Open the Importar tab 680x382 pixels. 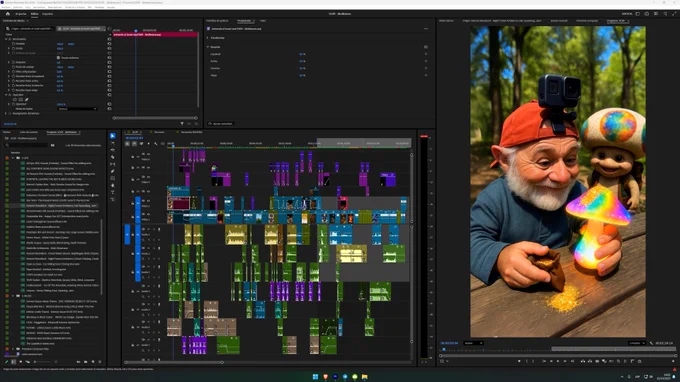point(21,14)
